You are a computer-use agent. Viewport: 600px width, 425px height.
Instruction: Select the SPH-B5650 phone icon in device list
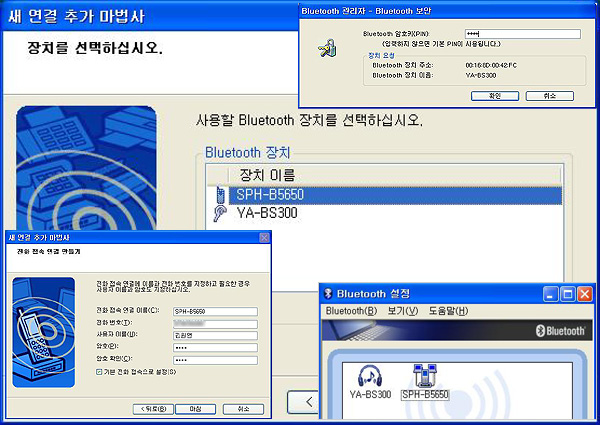(x=220, y=195)
